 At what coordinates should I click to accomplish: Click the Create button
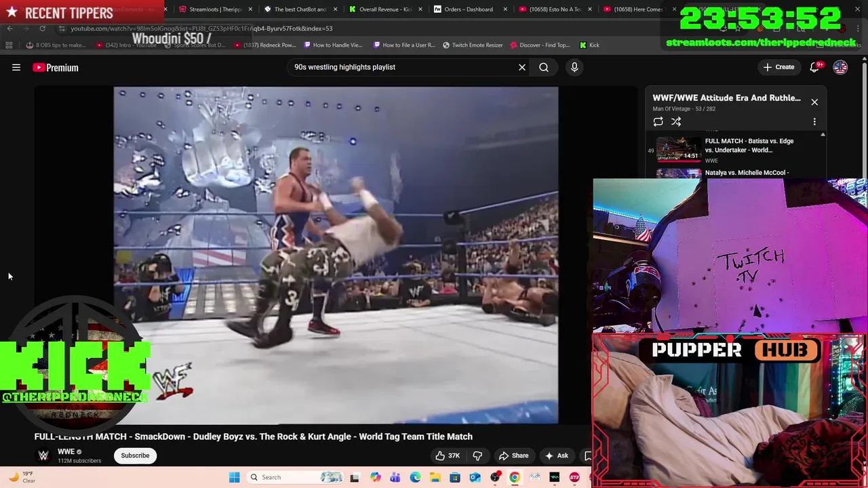click(x=778, y=67)
